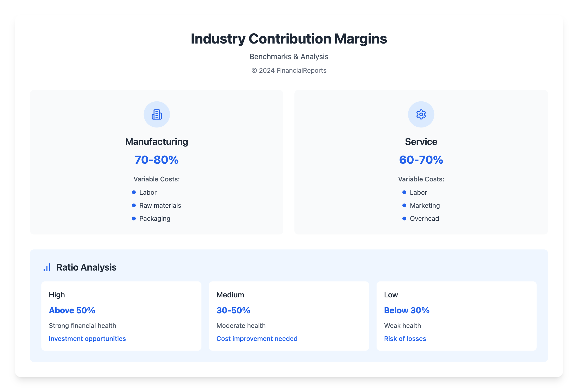Image resolution: width=578 pixels, height=392 pixels.
Task: Click the Industry Contribution Margins title
Action: tap(289, 39)
